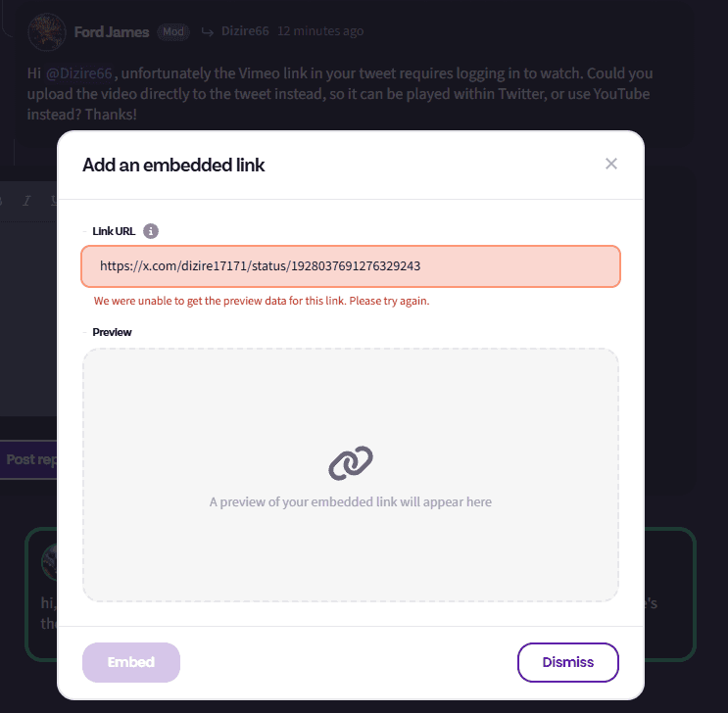Click the partially hidden Post reply button
This screenshot has height=713, width=728.
pyautogui.click(x=29, y=459)
